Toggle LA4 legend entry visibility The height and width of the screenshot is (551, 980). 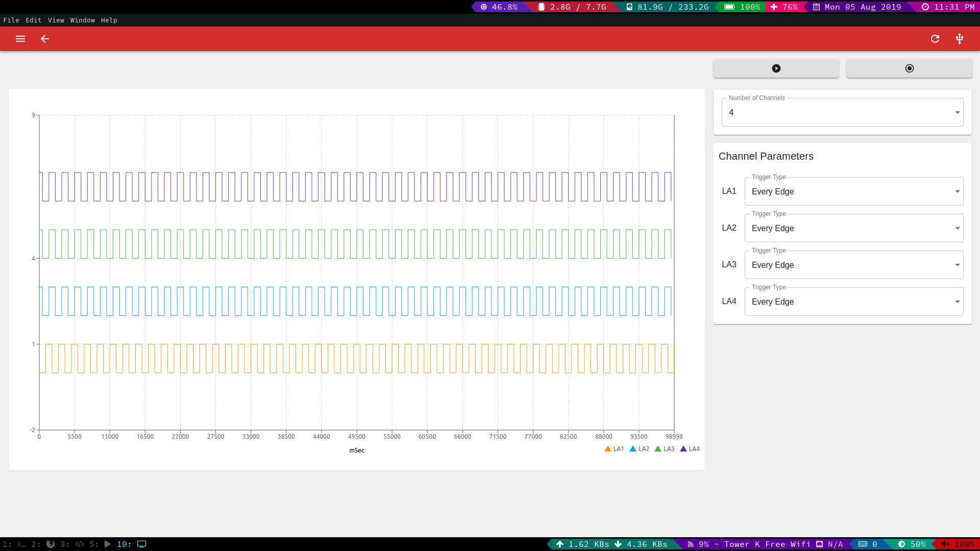pyautogui.click(x=690, y=449)
